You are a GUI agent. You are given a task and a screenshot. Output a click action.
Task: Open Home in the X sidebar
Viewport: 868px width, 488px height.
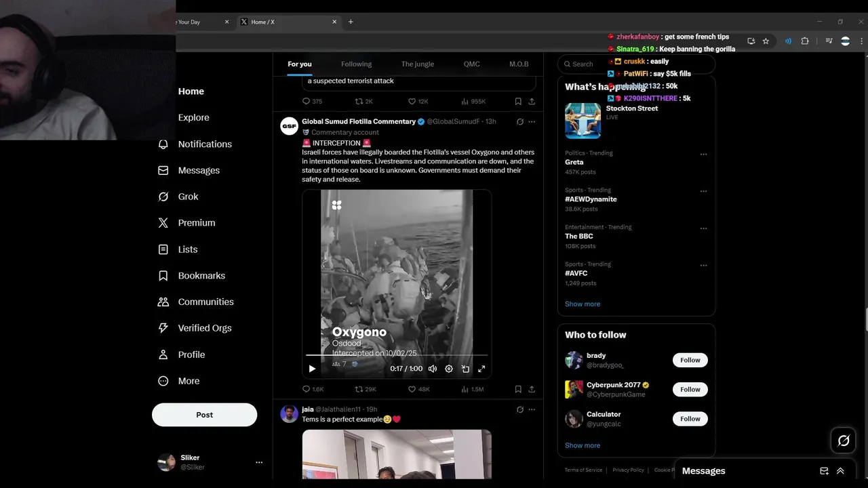[x=191, y=91]
